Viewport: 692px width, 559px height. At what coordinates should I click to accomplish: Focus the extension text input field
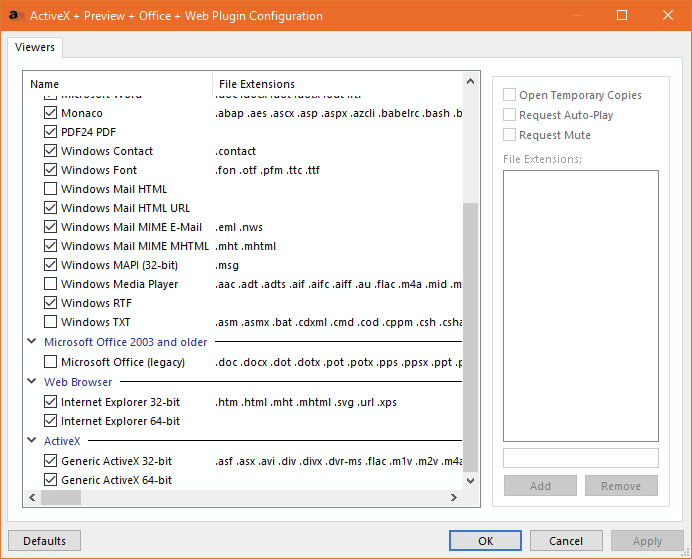point(581,458)
